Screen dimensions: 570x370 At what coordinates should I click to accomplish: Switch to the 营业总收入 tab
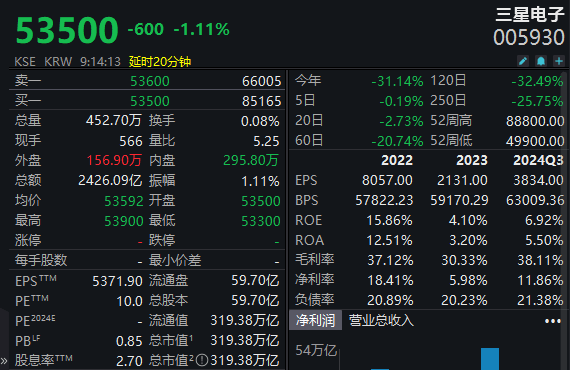coord(381,320)
